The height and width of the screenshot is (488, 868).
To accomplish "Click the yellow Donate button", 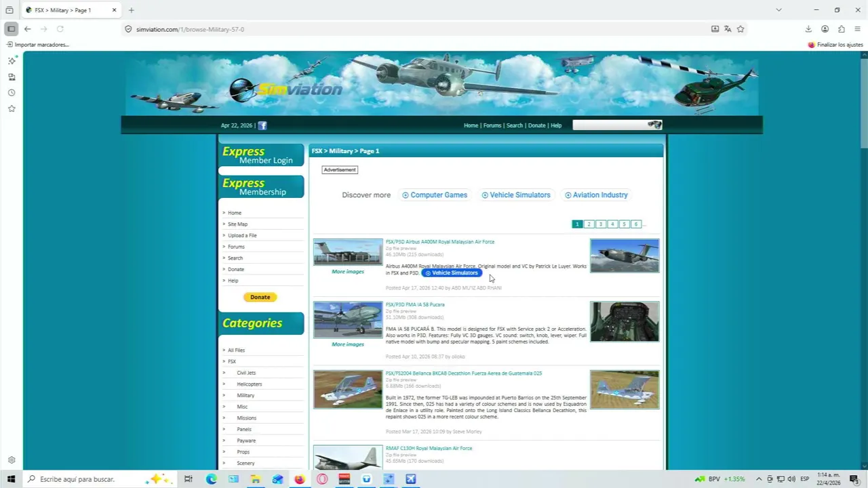I will click(260, 297).
